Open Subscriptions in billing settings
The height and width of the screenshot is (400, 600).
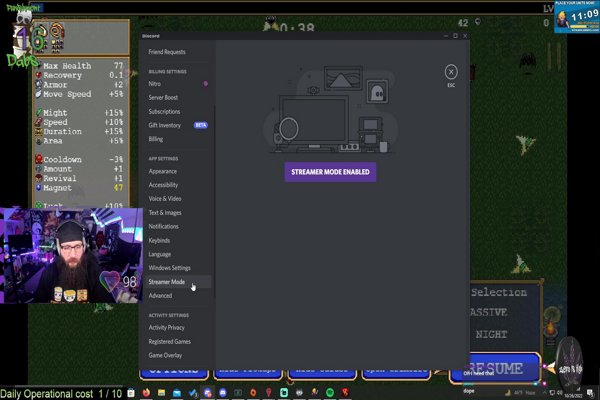pos(164,111)
